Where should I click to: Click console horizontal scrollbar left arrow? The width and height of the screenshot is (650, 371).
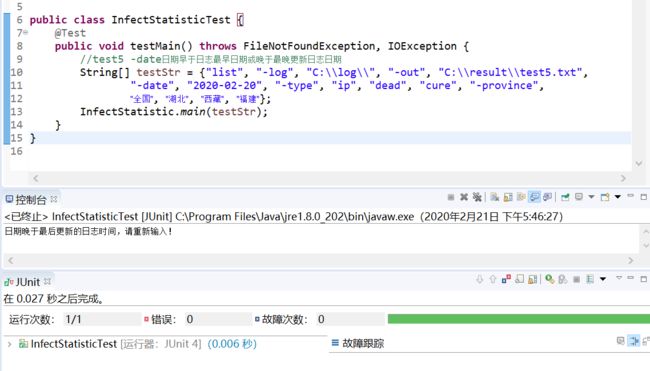[x=11, y=260]
